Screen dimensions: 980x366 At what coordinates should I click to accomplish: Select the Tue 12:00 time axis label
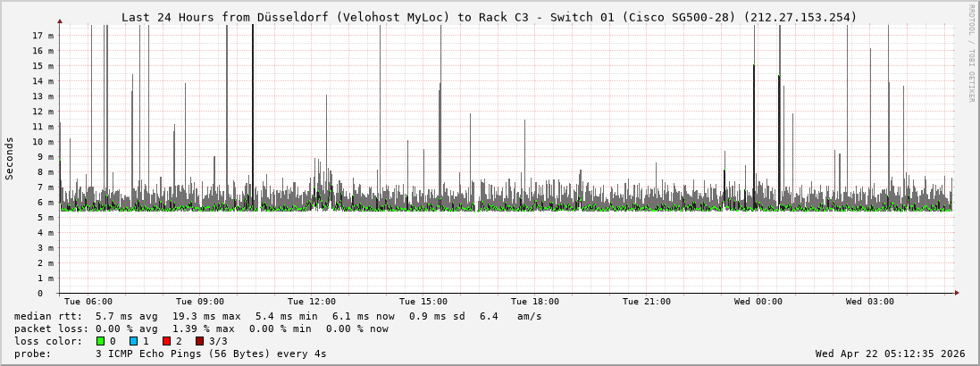pyautogui.click(x=312, y=302)
